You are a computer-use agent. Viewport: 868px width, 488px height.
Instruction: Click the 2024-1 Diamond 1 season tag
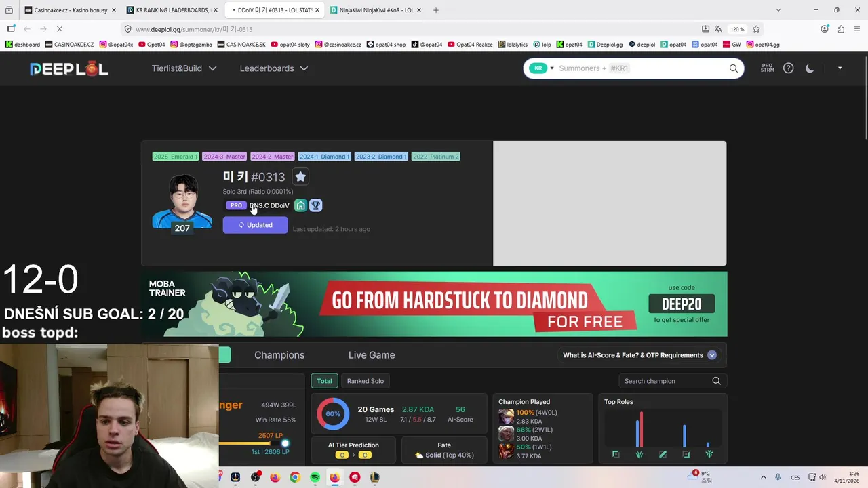[324, 157]
